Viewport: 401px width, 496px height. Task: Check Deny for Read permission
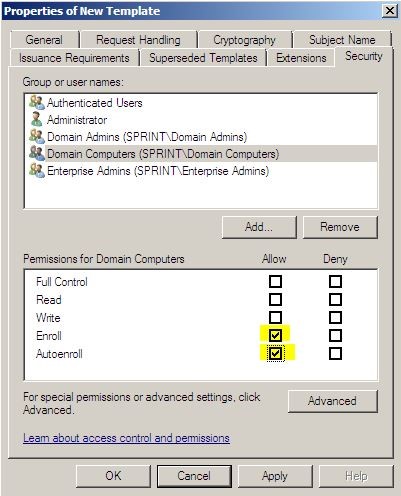click(335, 299)
